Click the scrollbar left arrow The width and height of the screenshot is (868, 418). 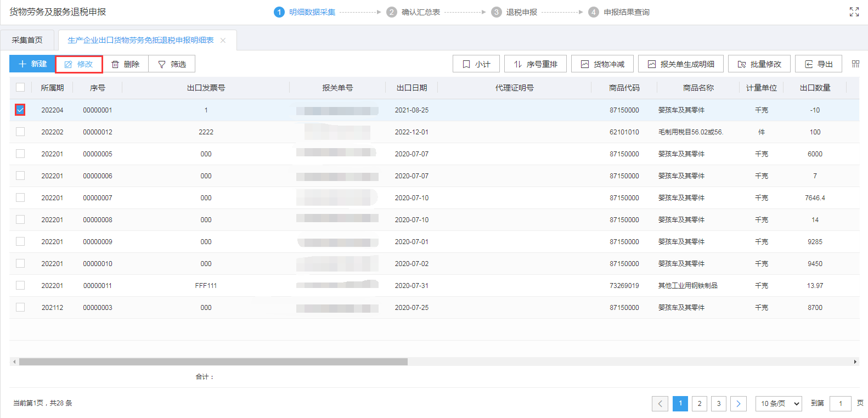tap(13, 362)
